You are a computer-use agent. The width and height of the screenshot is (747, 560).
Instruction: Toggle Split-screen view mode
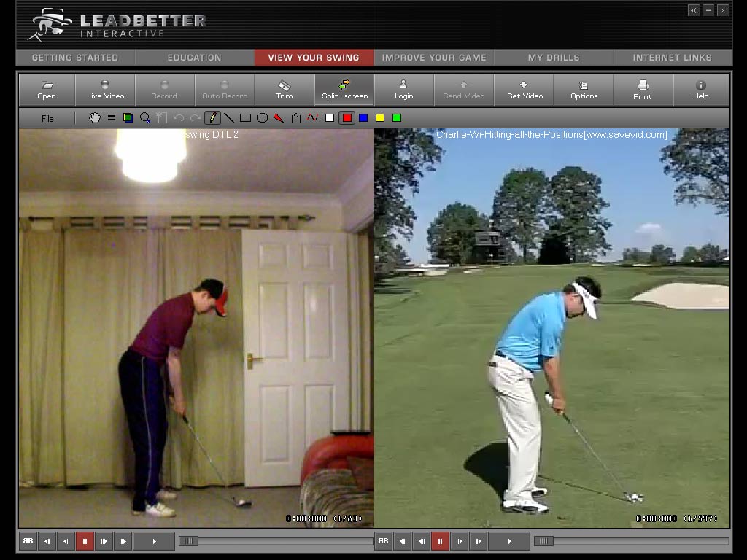[344, 90]
